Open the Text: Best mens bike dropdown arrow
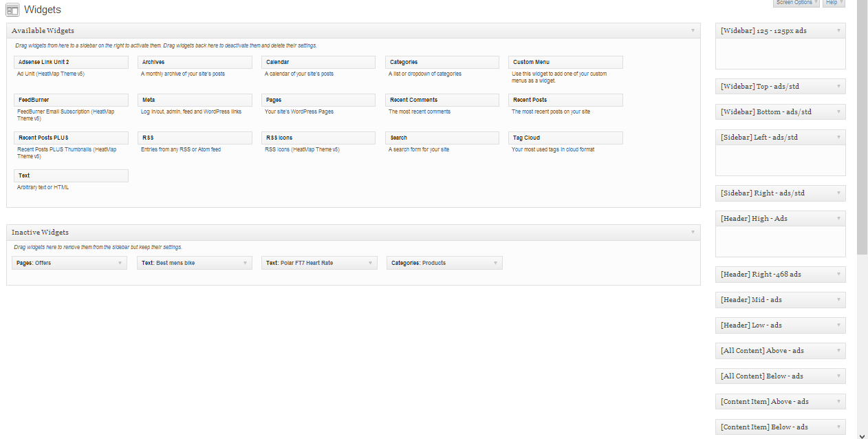The width and height of the screenshot is (868, 439). click(x=245, y=263)
